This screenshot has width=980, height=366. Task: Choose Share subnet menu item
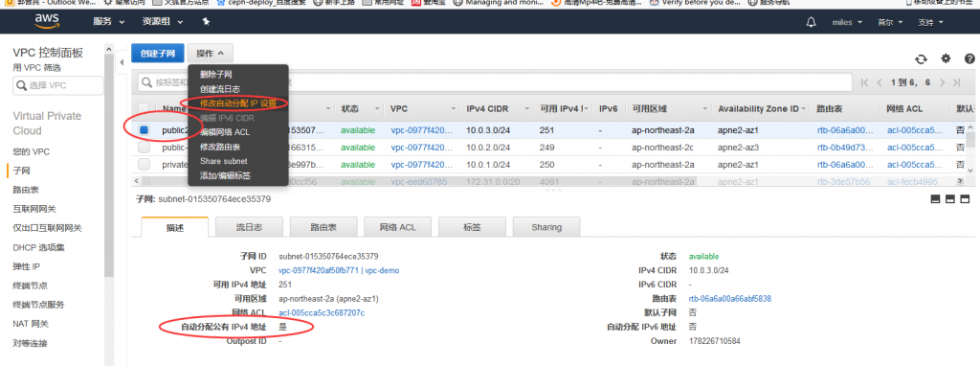(x=224, y=161)
